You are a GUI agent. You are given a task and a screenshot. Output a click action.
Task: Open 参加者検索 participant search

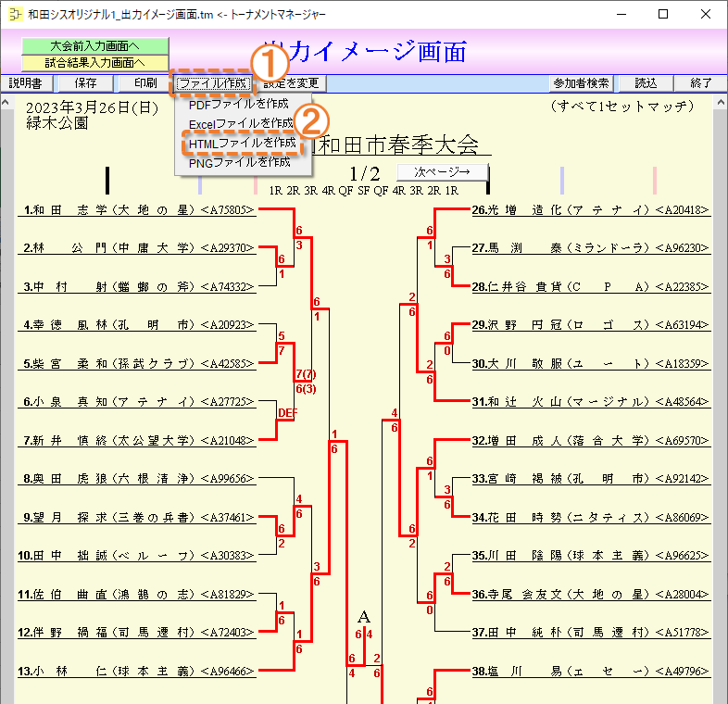click(x=582, y=83)
